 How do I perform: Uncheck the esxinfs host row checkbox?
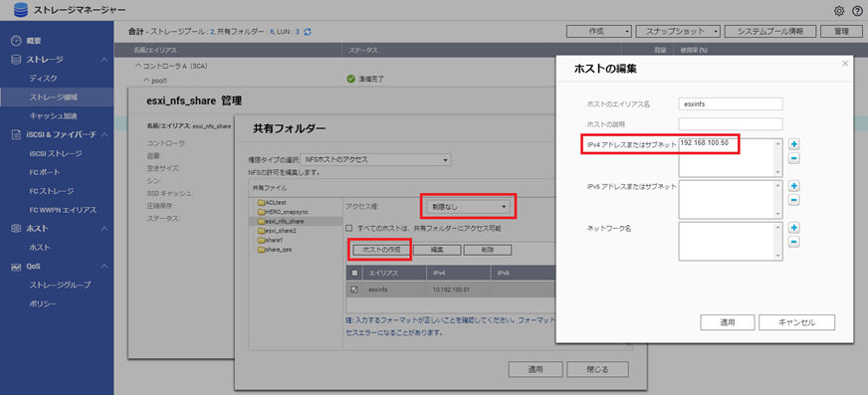[354, 290]
